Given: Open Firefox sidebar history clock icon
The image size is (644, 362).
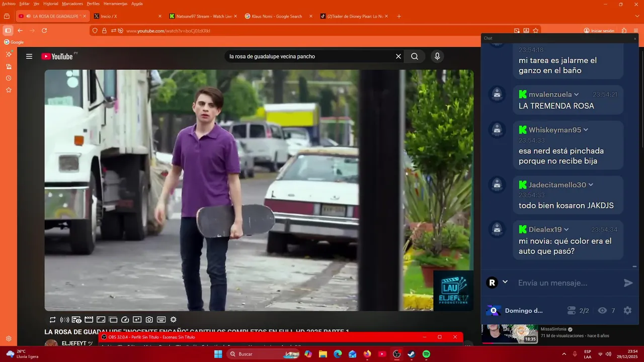Looking at the screenshot, I should [x=9, y=78].
